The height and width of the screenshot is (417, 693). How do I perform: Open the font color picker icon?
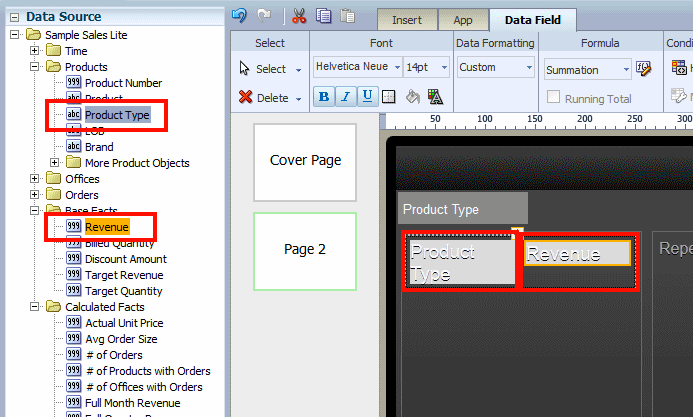click(x=435, y=97)
